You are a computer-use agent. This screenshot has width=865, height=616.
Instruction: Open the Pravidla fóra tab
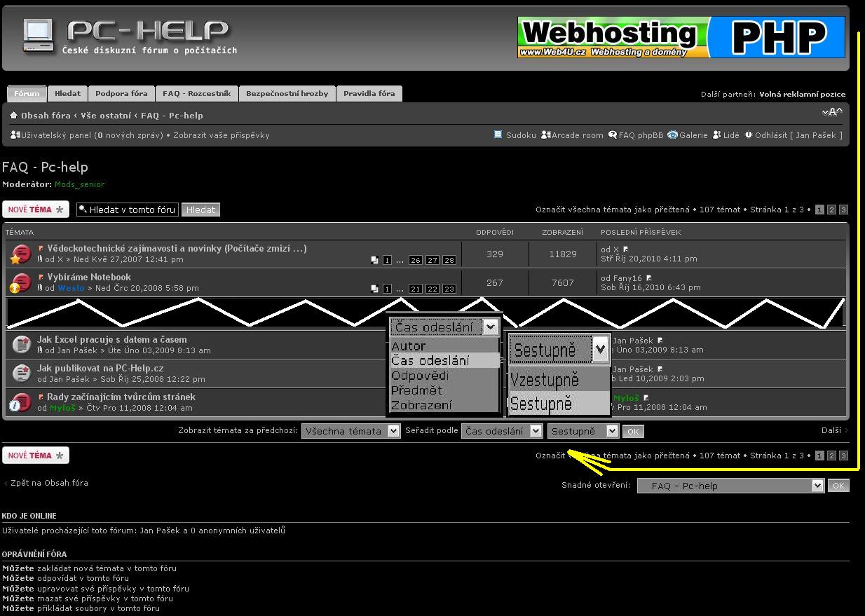[x=369, y=94]
